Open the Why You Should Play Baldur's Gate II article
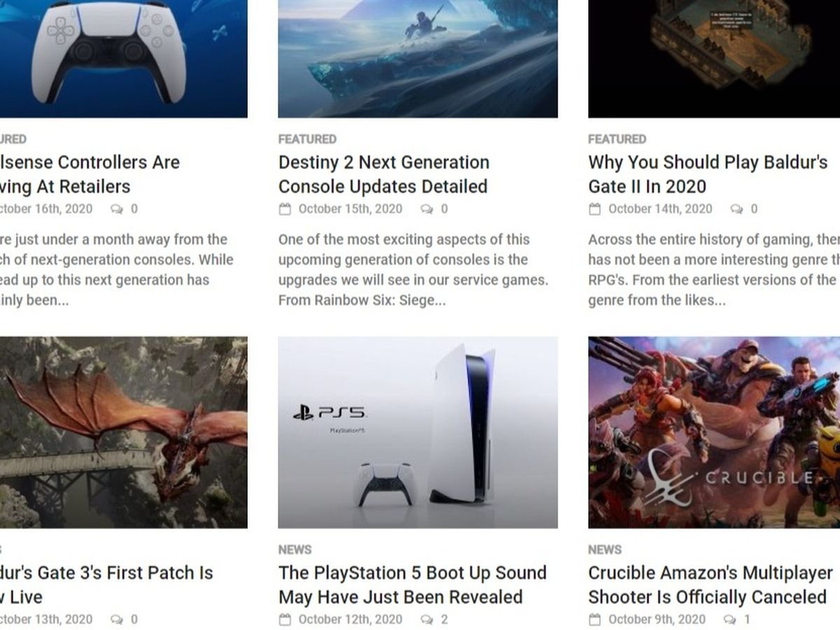Image resolution: width=840 pixels, height=630 pixels. [708, 174]
